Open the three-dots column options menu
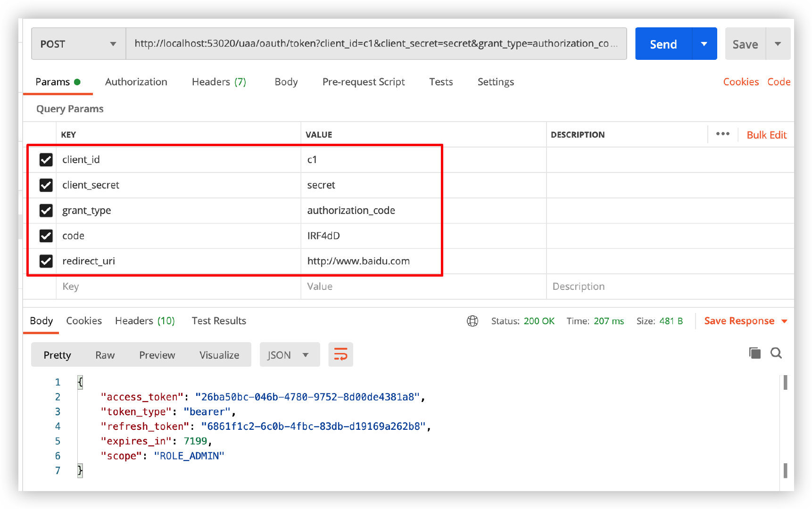The height and width of the screenshot is (509, 812). coord(722,134)
